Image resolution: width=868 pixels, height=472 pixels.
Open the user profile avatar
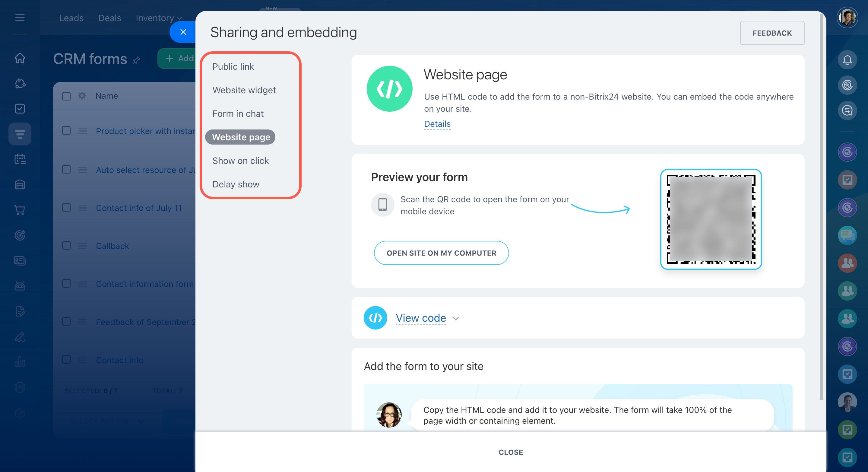tap(847, 18)
